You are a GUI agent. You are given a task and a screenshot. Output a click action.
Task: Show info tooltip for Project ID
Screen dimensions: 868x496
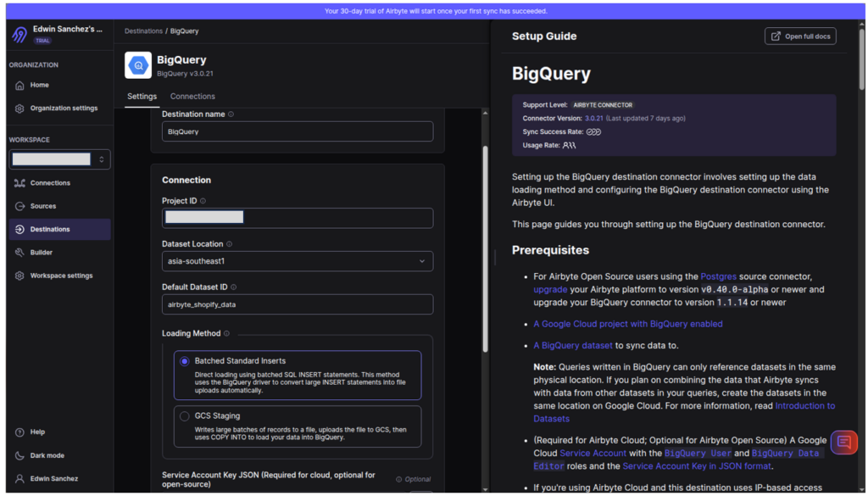click(x=203, y=201)
